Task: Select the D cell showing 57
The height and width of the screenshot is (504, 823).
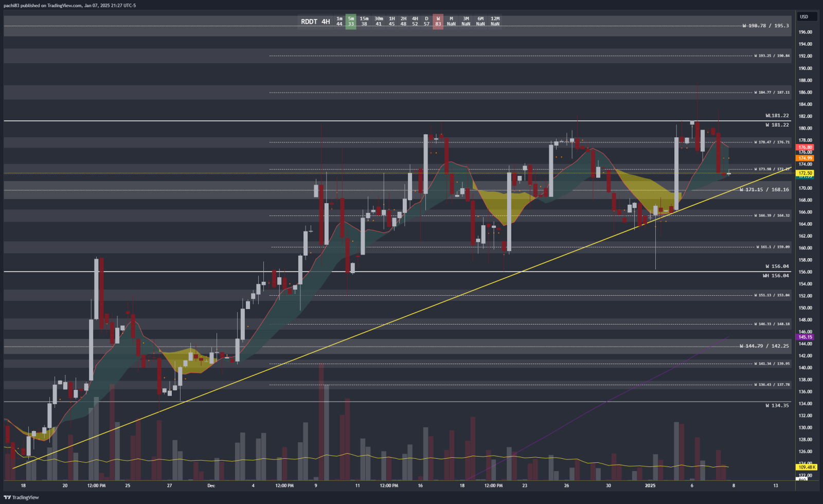Action: [426, 22]
